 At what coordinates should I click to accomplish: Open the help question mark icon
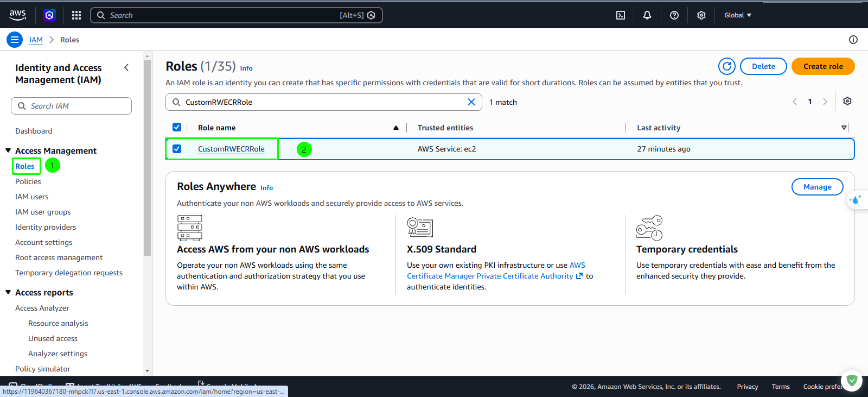click(x=674, y=15)
